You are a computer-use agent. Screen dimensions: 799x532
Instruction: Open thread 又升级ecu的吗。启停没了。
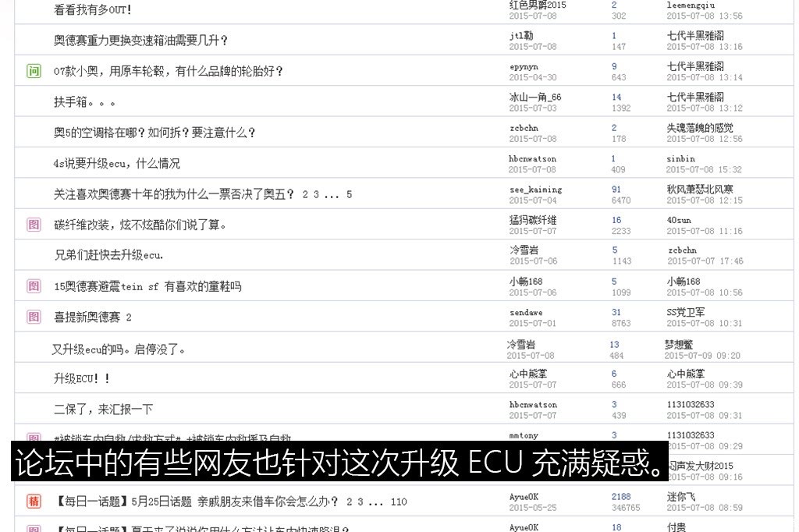tap(119, 349)
